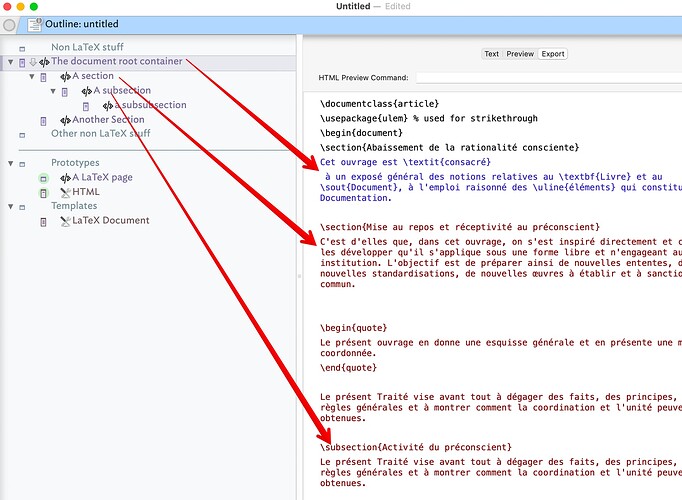Select the Export tab
The width and height of the screenshot is (682, 500).
click(553, 54)
